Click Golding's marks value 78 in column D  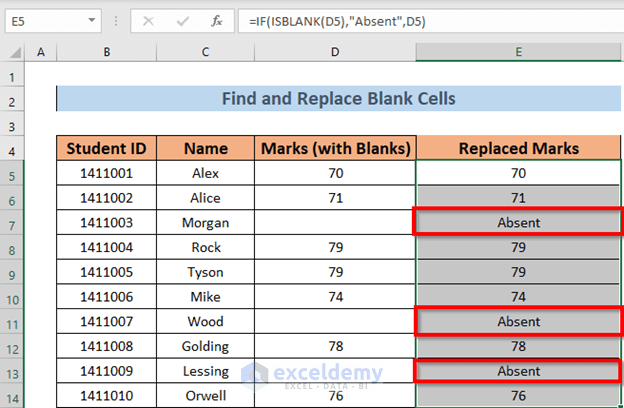coord(335,346)
